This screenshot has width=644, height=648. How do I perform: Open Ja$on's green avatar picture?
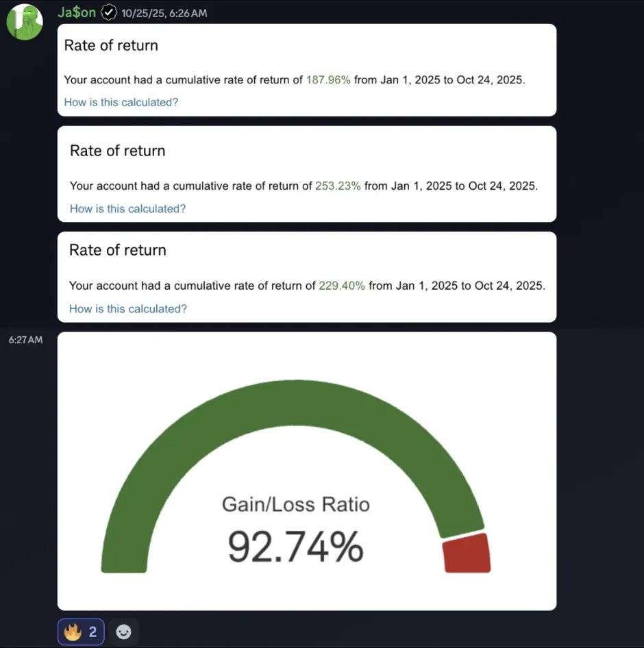point(25,22)
